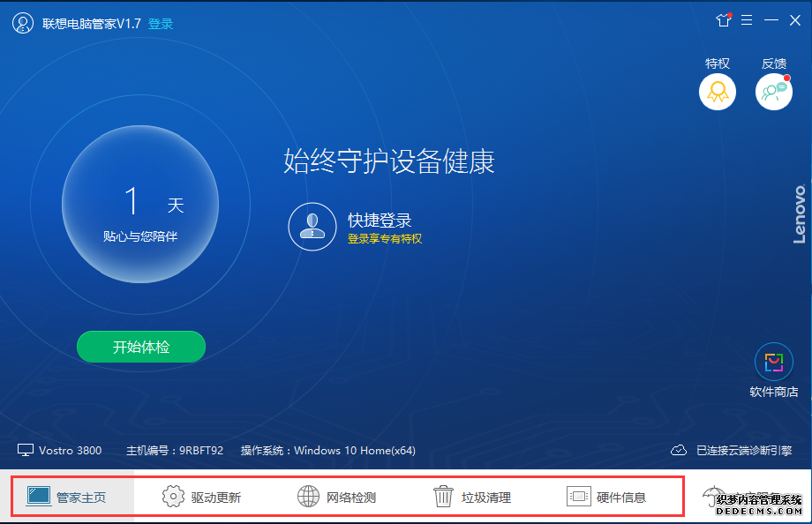The width and height of the screenshot is (812, 524).
Task: Click the vertical Lenovo logo
Action: [x=801, y=213]
